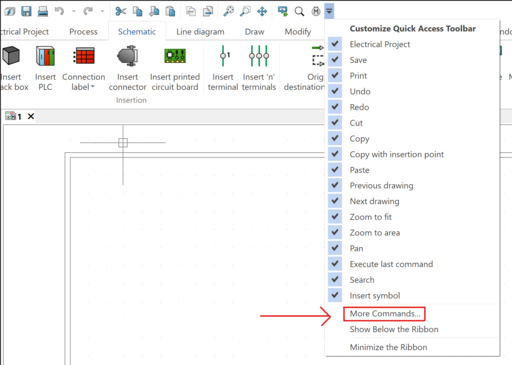Select the drawing tab labeled 1
Screen dimensions: 512x365
[13, 116]
